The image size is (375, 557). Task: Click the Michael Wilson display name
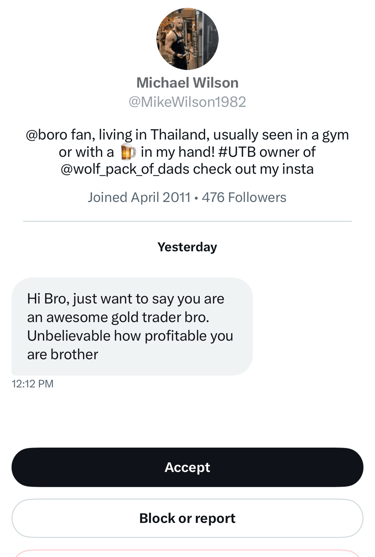188,83
